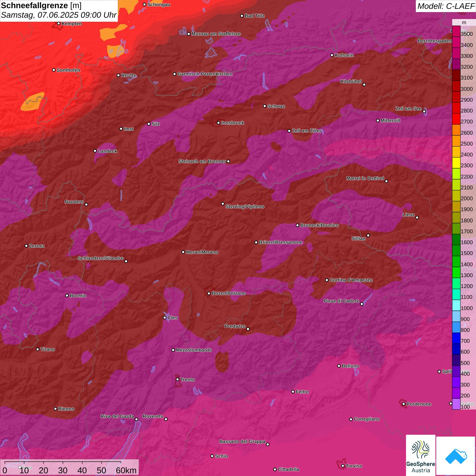Select the 'Tirano' map label

pos(48,349)
